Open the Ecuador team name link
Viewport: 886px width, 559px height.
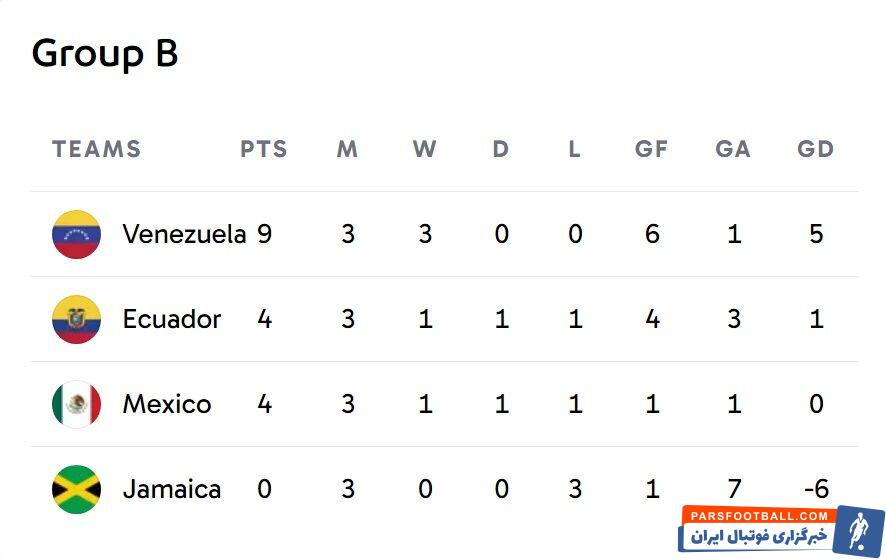pyautogui.click(x=172, y=320)
